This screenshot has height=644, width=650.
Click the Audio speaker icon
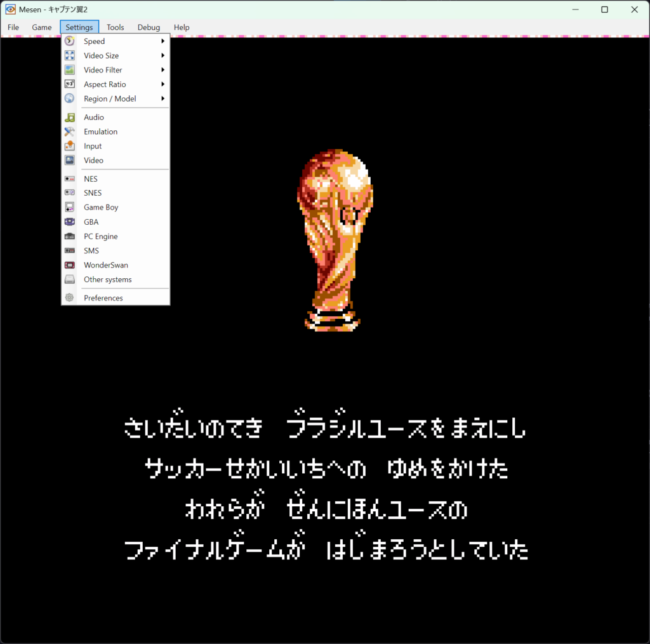[70, 117]
